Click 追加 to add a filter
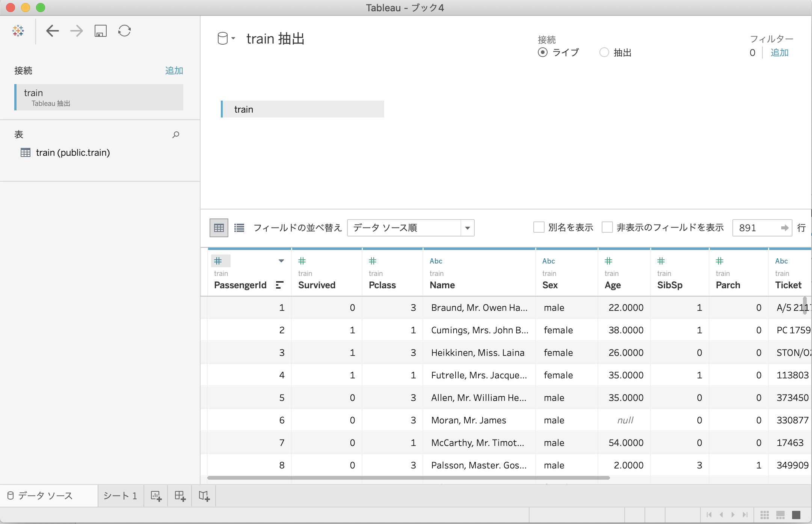 coord(779,53)
